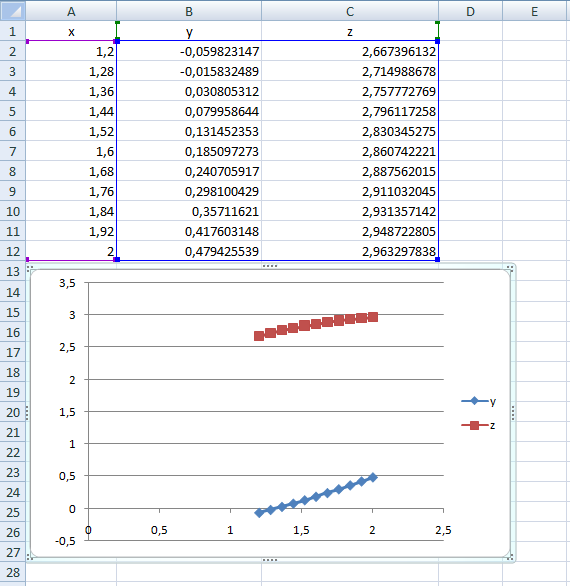Viewport: 570px width, 586px height.
Task: Click chart left-middle resize handle
Action: click(x=27, y=413)
